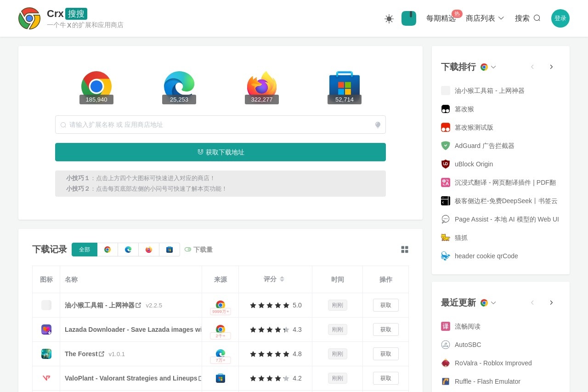Click Microsoft Store source icon in ValoPlant row
Viewport: 588px width, 392px height.
tap(220, 378)
